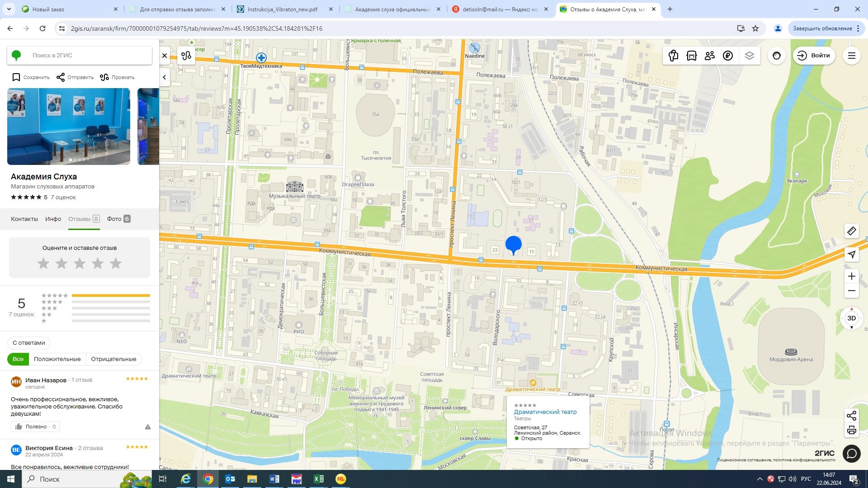This screenshot has height=488, width=868.
Task: Click the ruler measurement tool icon
Action: point(851,231)
